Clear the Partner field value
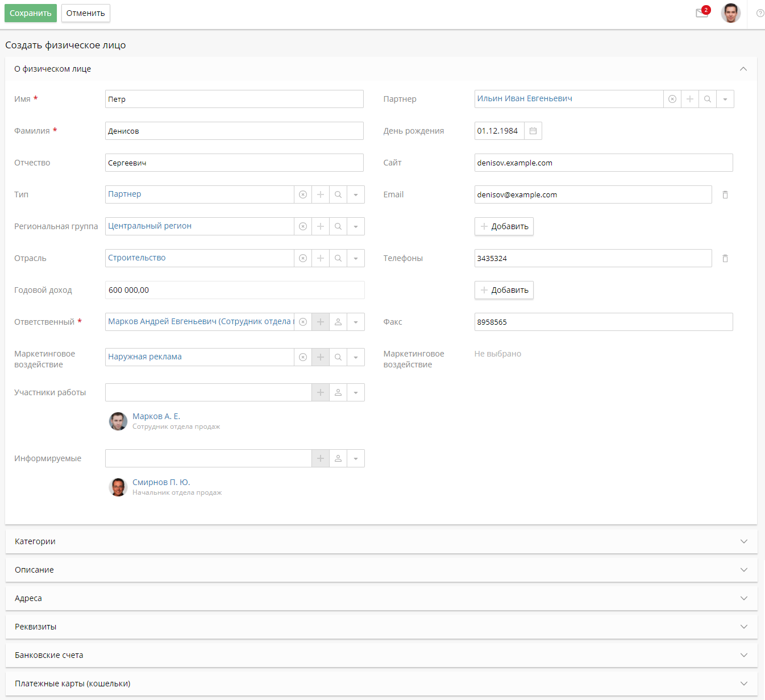 pyautogui.click(x=672, y=99)
